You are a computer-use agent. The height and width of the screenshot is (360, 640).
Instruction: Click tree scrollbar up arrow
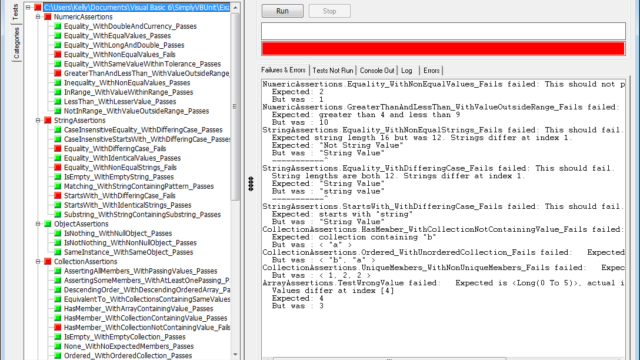pos(235,8)
